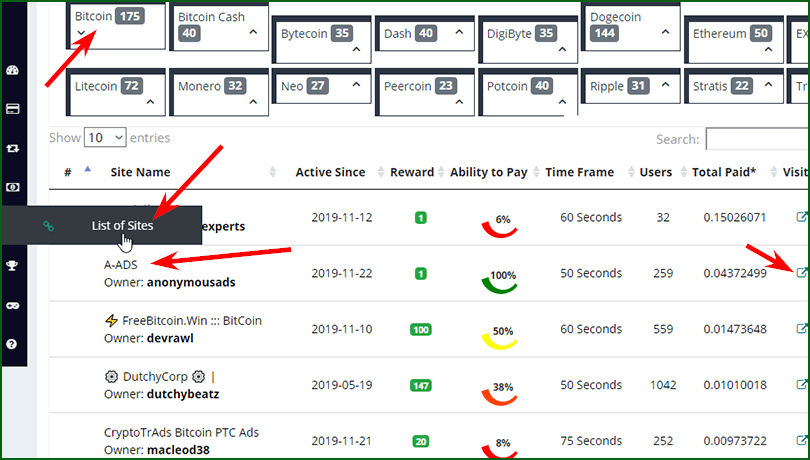Screen dimensions: 810x460
Task: Open visit link for FreeBitcoin.Win row
Action: pos(801,328)
